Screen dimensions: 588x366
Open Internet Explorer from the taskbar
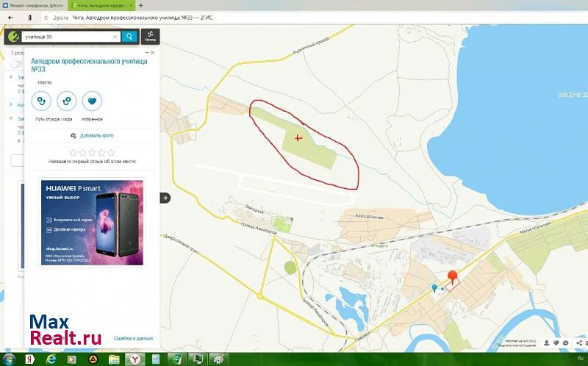click(51, 359)
